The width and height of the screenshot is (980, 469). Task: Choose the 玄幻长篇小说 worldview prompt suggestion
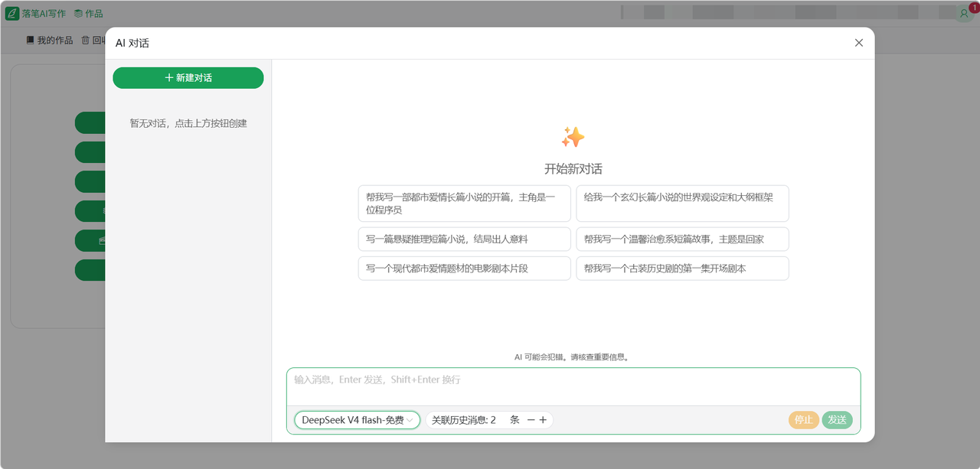(x=682, y=204)
